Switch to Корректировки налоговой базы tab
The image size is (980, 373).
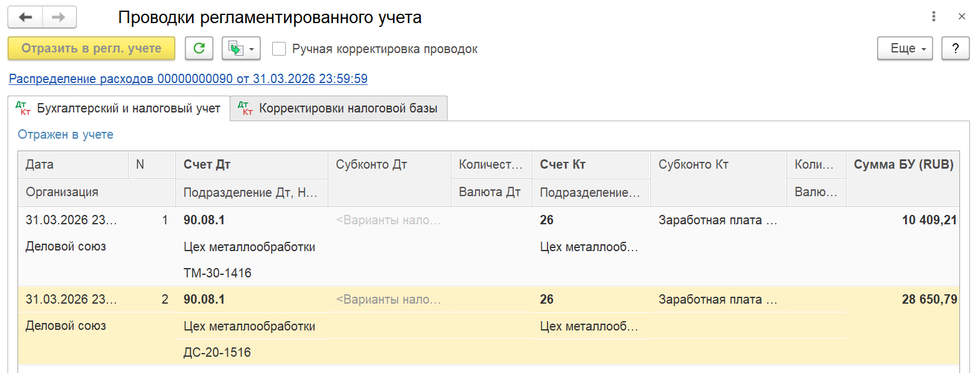[339, 108]
